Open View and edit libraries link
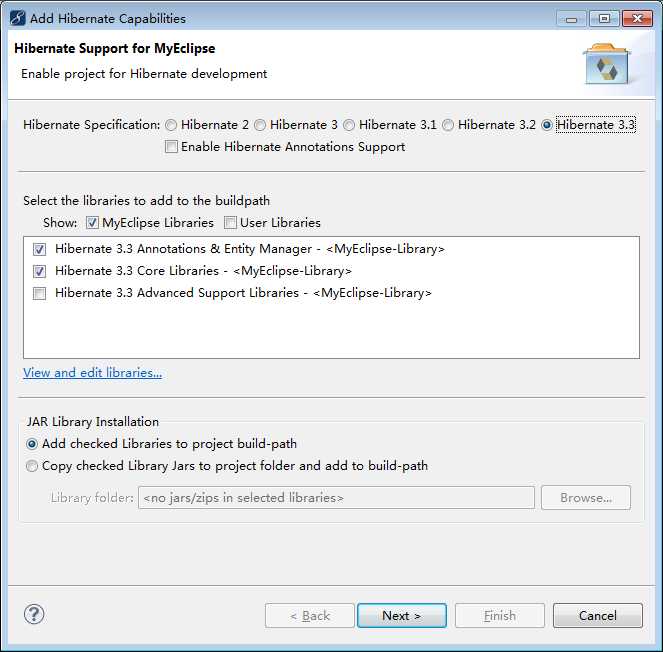The height and width of the screenshot is (652, 663). pyautogui.click(x=92, y=373)
